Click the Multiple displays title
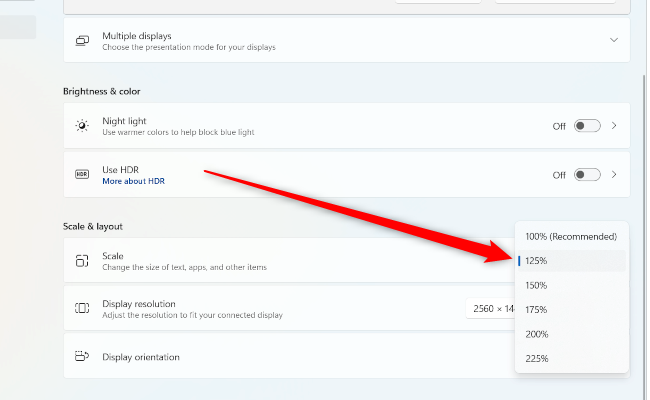 136,36
